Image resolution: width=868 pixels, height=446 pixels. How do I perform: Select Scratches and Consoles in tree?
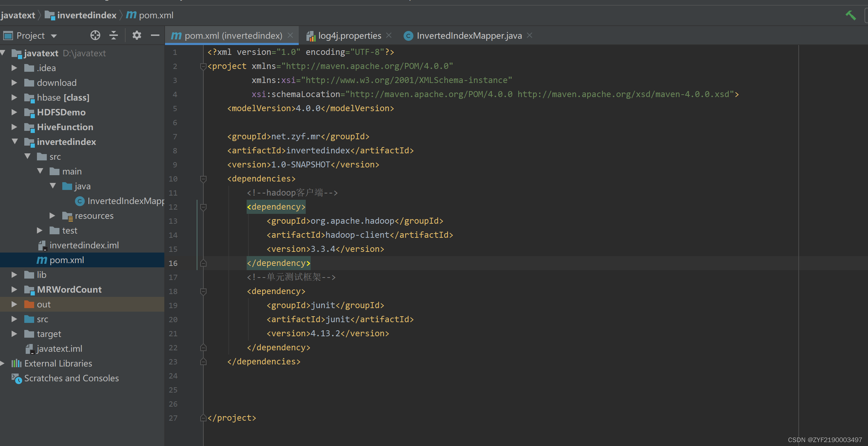tap(71, 378)
